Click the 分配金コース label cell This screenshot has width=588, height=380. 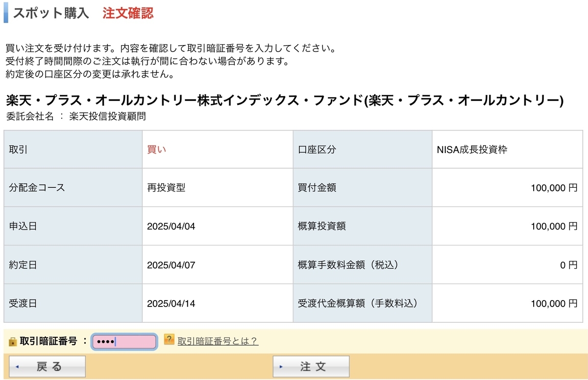coord(73,188)
